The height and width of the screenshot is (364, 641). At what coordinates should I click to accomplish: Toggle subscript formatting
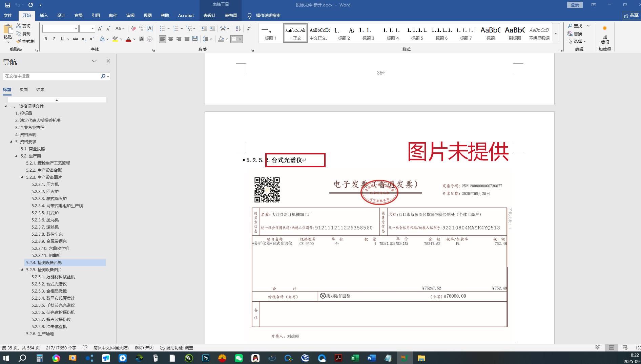coord(84,39)
